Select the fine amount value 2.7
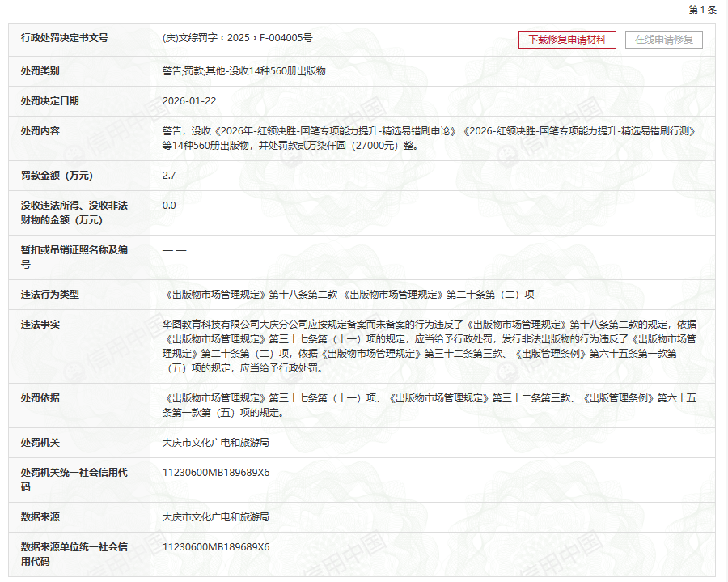The image size is (728, 582). 169,175
